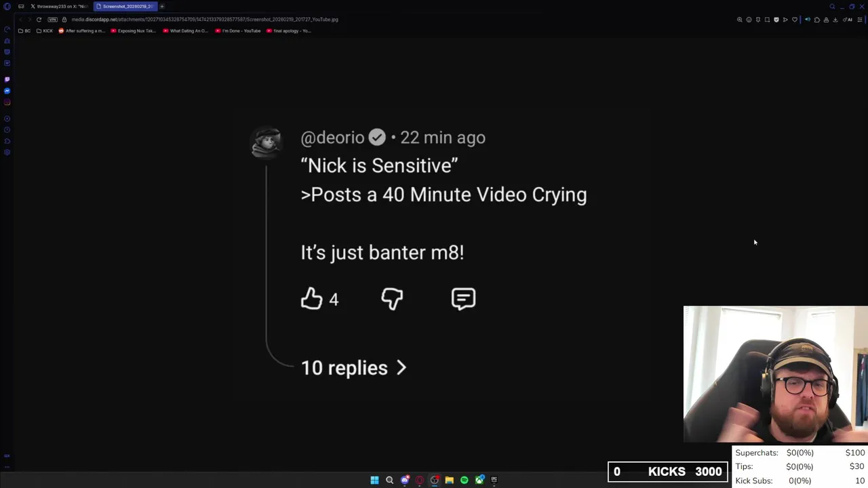Open Spotify from the Windows taskbar
The height and width of the screenshot is (488, 868).
[x=465, y=480]
